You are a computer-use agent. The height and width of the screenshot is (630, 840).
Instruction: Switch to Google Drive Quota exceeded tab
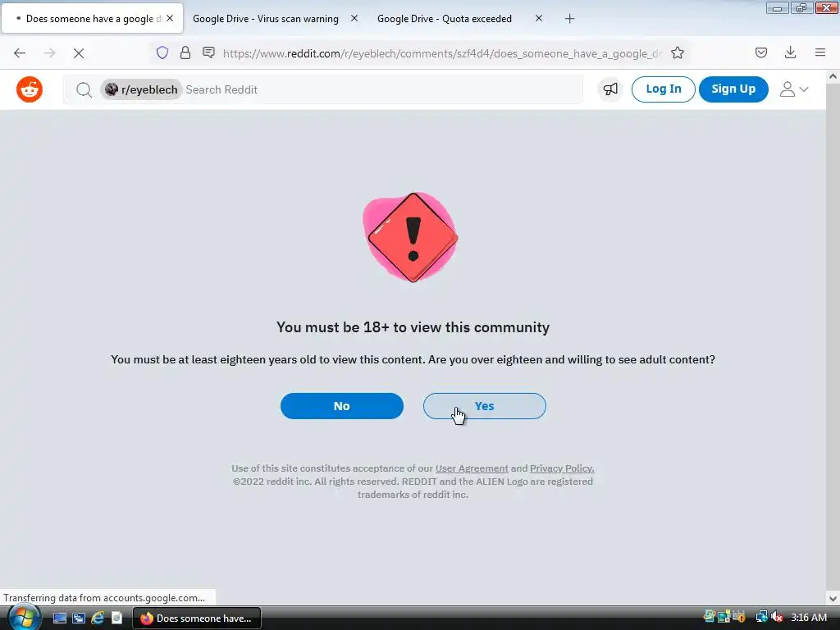(x=444, y=19)
